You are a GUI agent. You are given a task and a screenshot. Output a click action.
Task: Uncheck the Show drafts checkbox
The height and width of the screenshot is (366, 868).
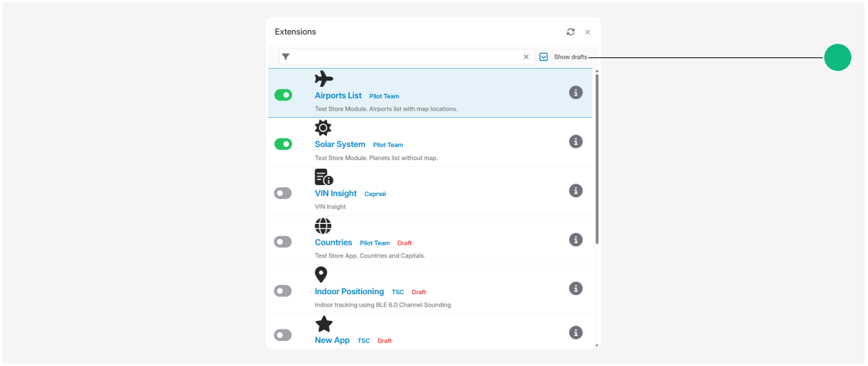click(544, 57)
